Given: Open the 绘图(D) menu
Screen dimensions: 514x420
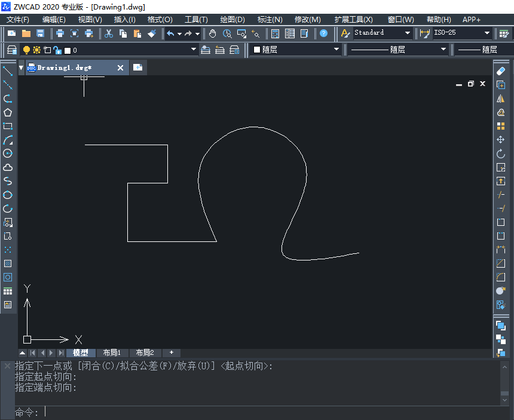Looking at the screenshot, I should point(232,19).
